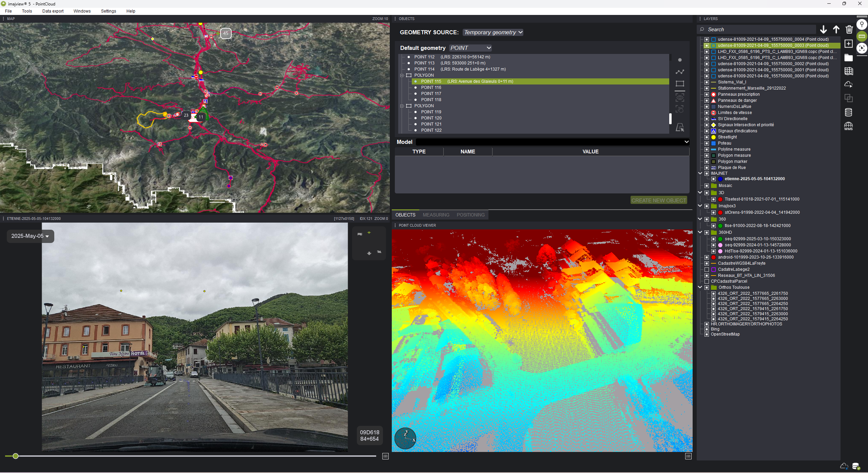Click the image sequence timeline slider handle
The width and height of the screenshot is (868, 473).
15,456
